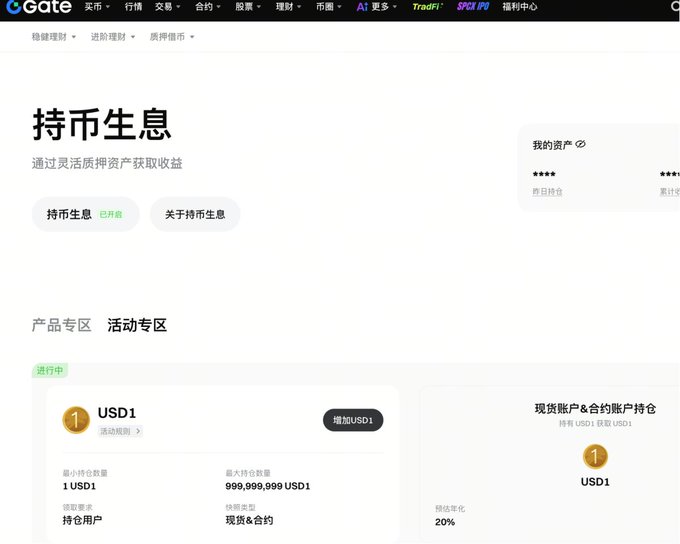Go to 福利中心

point(520,7)
